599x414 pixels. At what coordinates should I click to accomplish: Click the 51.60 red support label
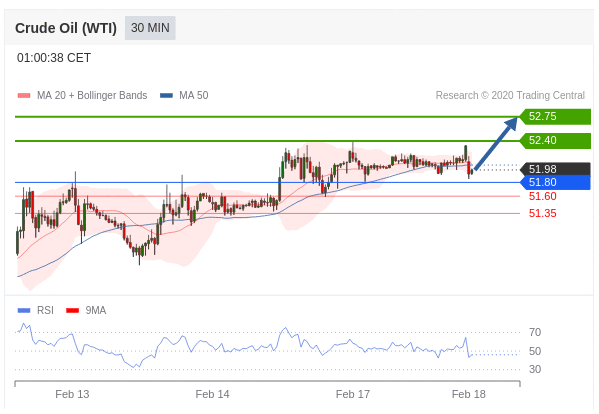pyautogui.click(x=542, y=196)
